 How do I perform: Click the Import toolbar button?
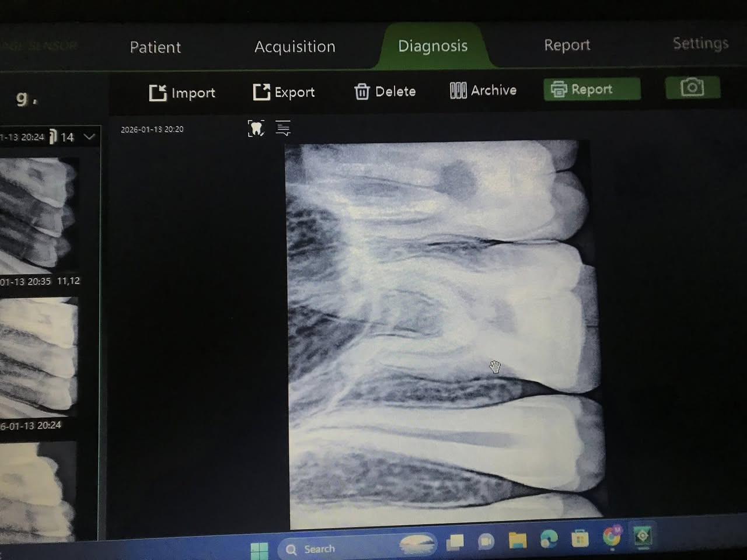coord(182,93)
